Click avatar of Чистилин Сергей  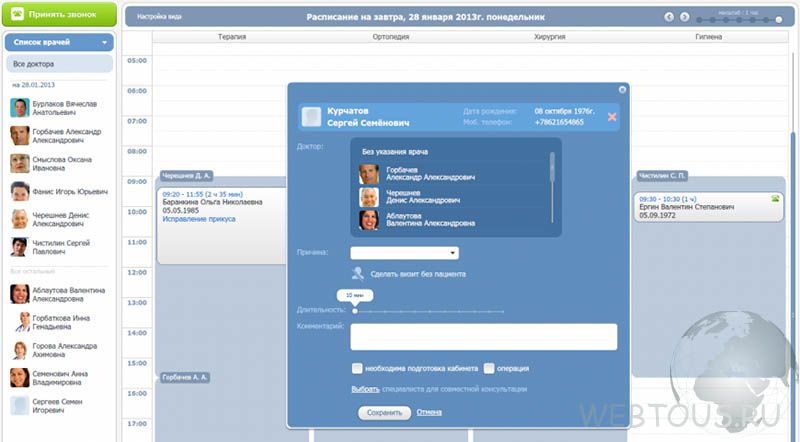(20, 247)
